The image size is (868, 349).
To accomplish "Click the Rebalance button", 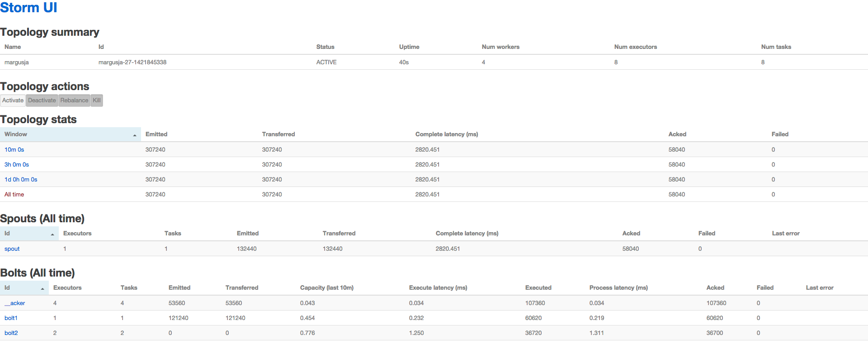I will coord(74,100).
